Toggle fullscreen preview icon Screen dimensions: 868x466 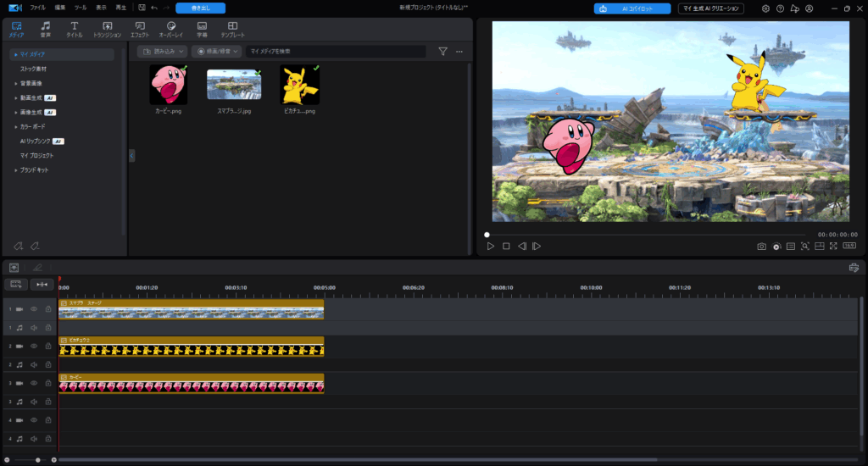click(x=833, y=247)
